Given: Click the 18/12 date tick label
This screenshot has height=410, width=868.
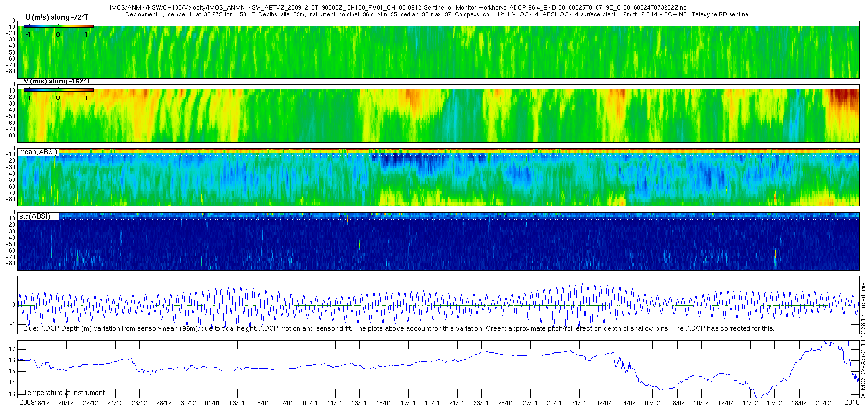Looking at the screenshot, I should pos(42,403).
